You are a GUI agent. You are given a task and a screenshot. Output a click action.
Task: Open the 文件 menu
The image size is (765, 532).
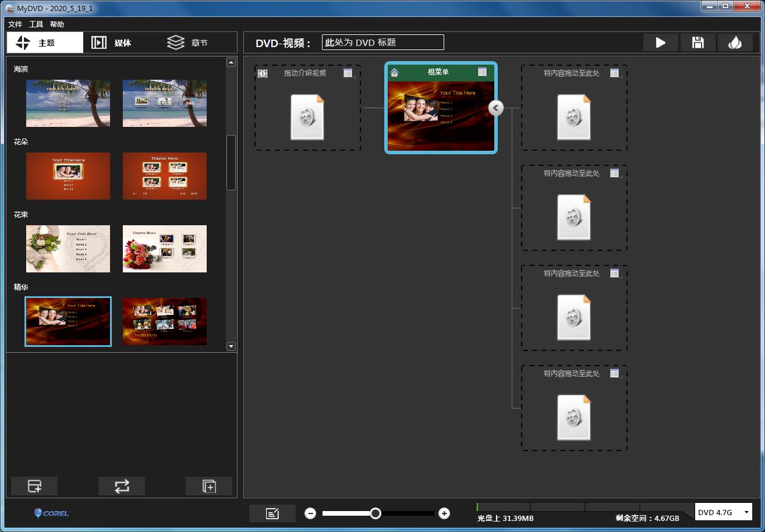15,24
